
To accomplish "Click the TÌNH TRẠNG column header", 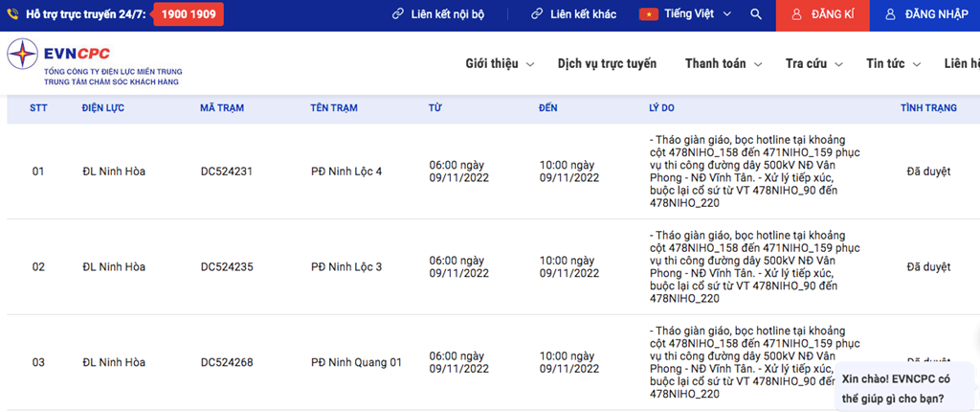I will [x=928, y=107].
